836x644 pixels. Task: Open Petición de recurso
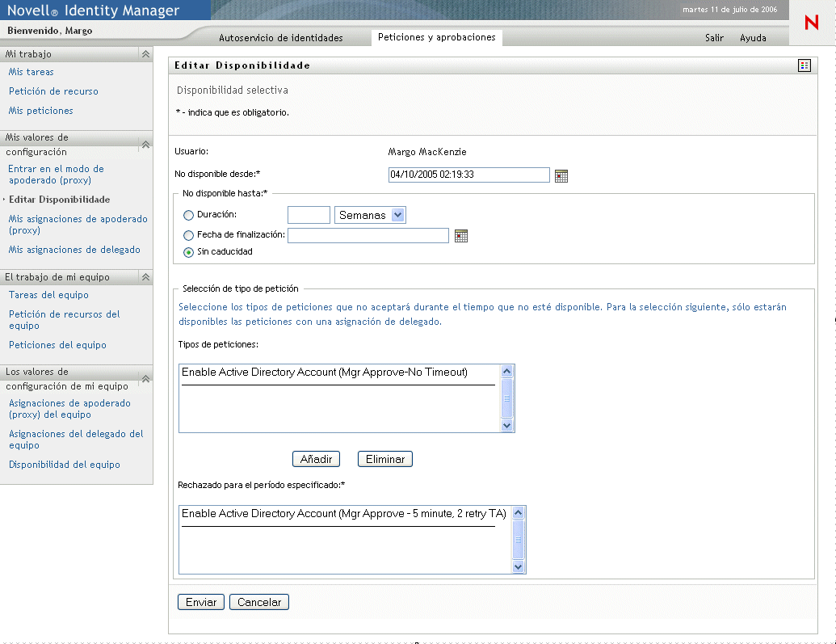(53, 91)
